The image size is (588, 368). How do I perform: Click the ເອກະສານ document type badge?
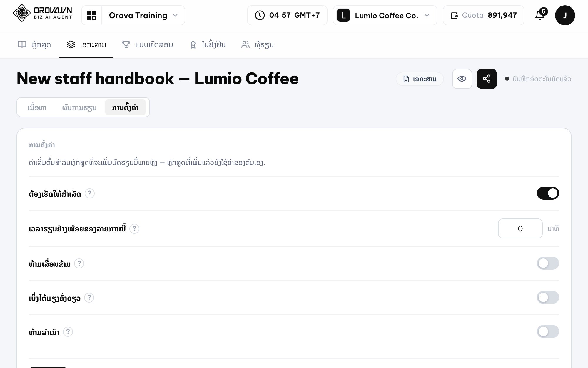420,79
